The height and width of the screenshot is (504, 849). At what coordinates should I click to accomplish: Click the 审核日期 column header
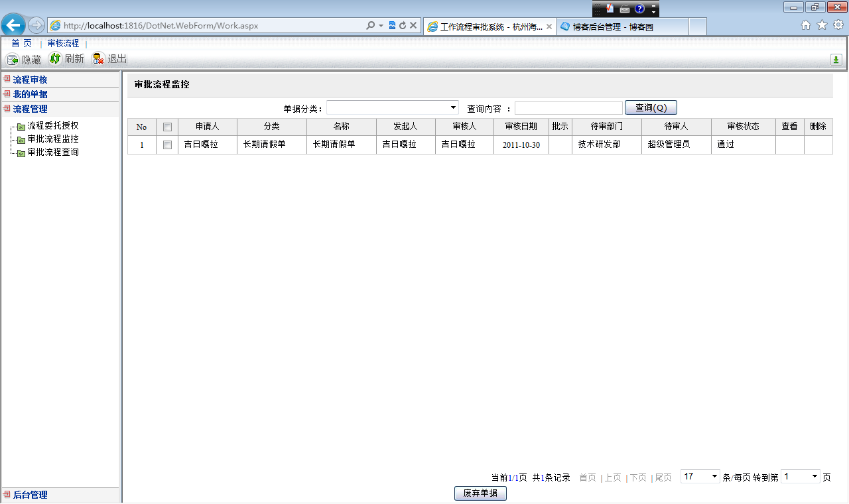point(521,127)
